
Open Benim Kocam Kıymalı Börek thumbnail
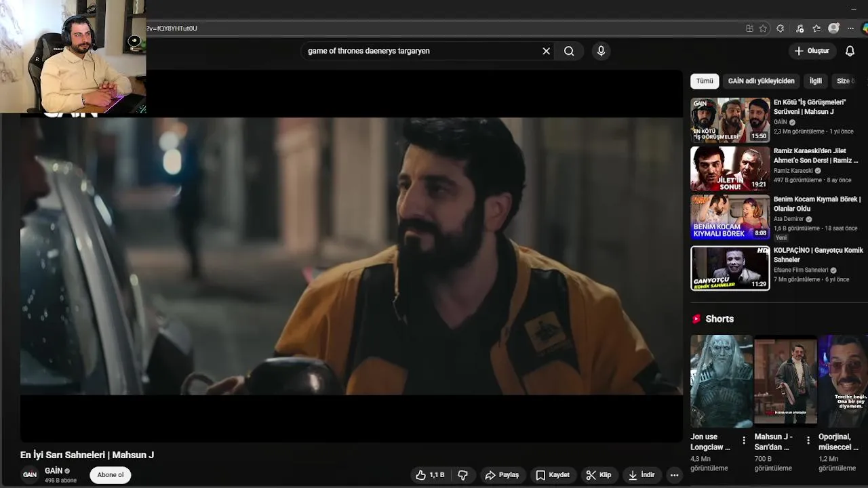coord(730,218)
